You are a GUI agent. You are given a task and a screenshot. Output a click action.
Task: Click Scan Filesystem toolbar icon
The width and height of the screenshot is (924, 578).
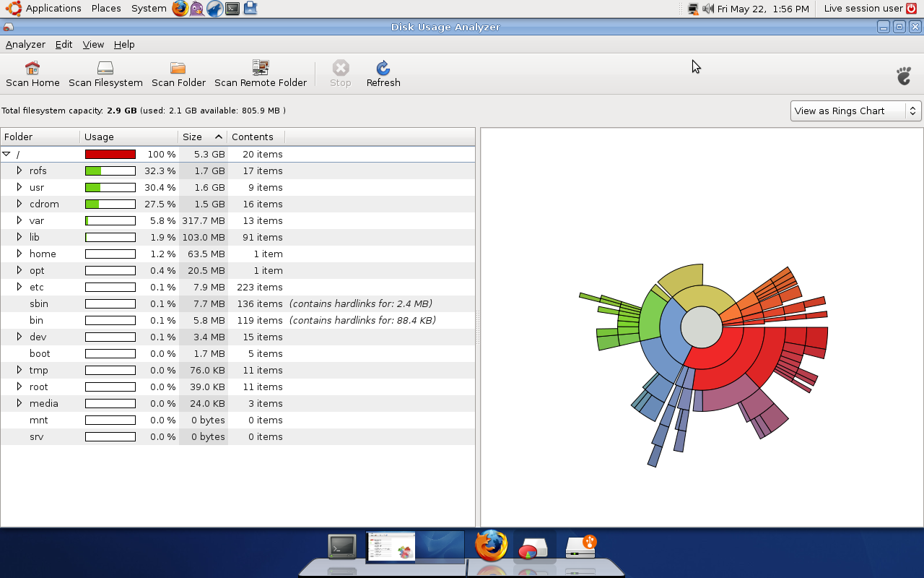(x=105, y=74)
